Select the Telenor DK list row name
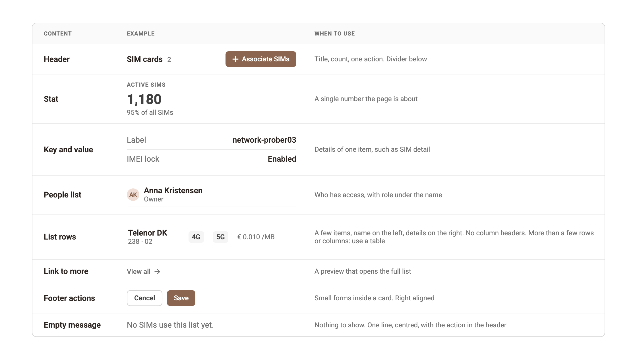The width and height of the screenshot is (637, 364). pyautogui.click(x=148, y=233)
